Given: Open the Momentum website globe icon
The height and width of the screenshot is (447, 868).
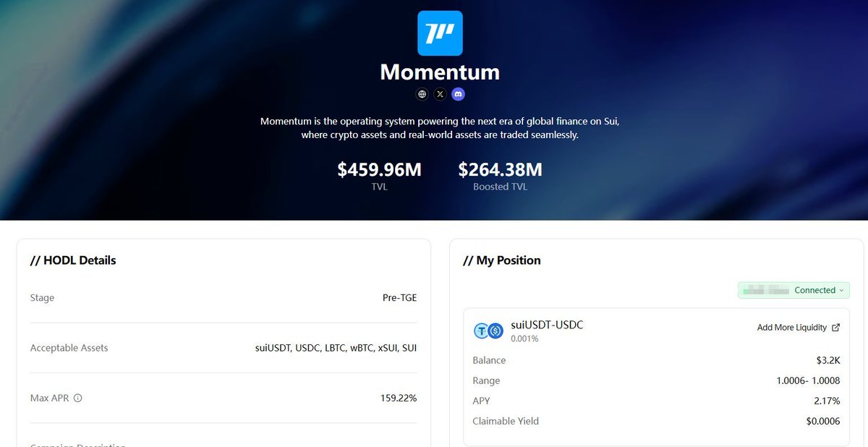Looking at the screenshot, I should pyautogui.click(x=422, y=94).
